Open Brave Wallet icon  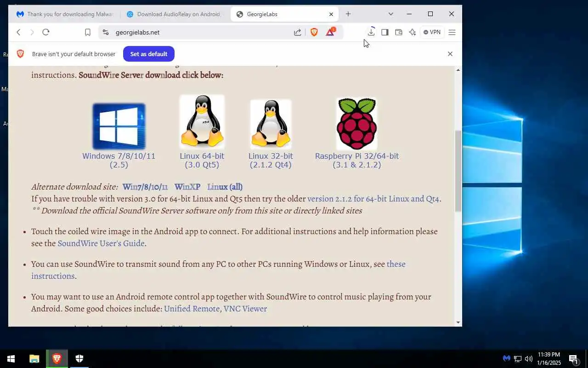click(x=399, y=32)
